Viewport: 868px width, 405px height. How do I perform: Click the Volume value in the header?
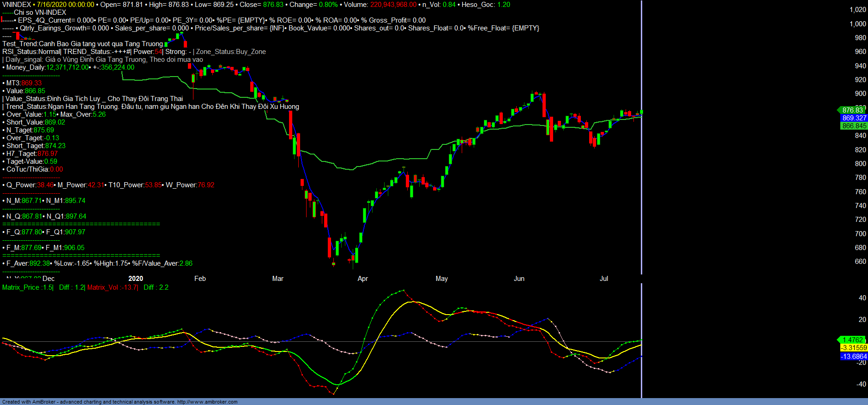(x=393, y=5)
